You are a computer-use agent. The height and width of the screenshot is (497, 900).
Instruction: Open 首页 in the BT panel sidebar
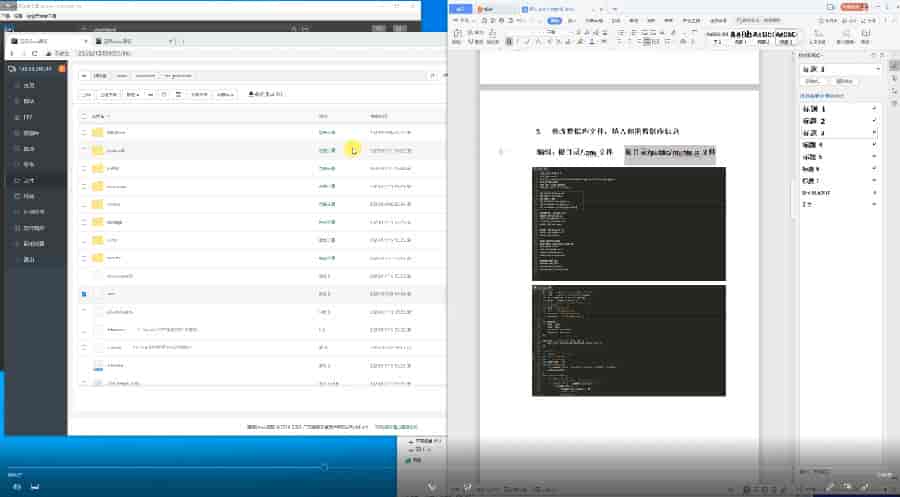(28, 85)
